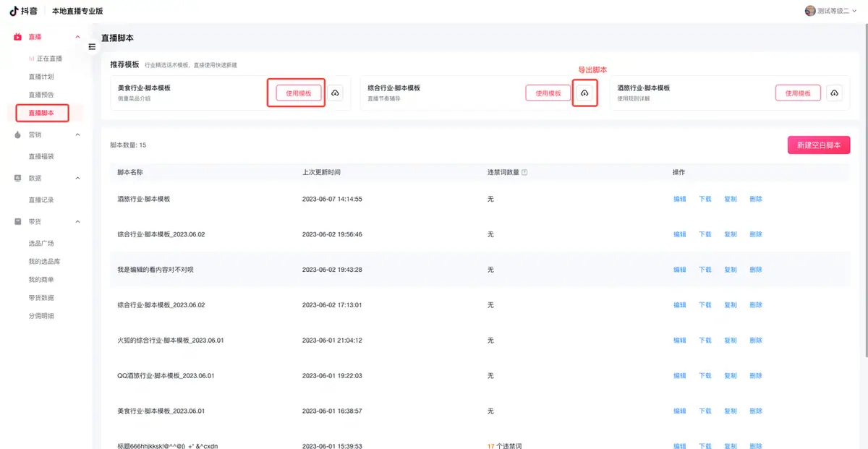
Task: Click the 营销 flame icon in sidebar
Action: coord(17,134)
